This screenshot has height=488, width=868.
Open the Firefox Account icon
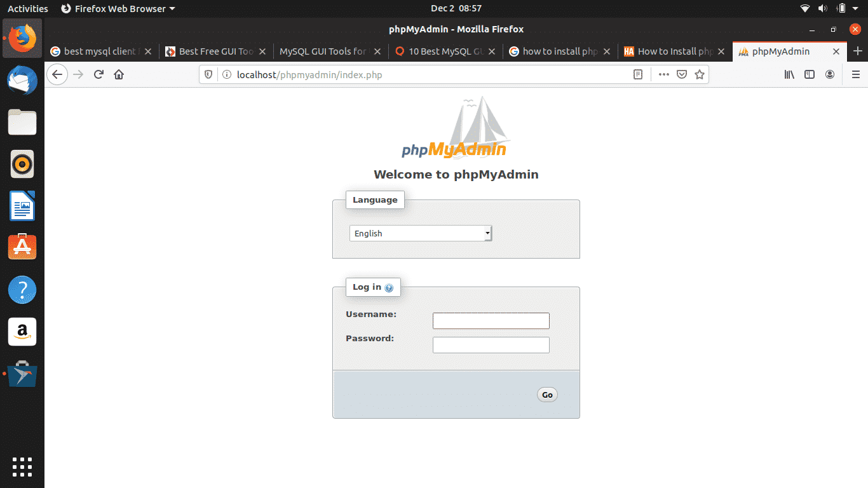click(829, 74)
